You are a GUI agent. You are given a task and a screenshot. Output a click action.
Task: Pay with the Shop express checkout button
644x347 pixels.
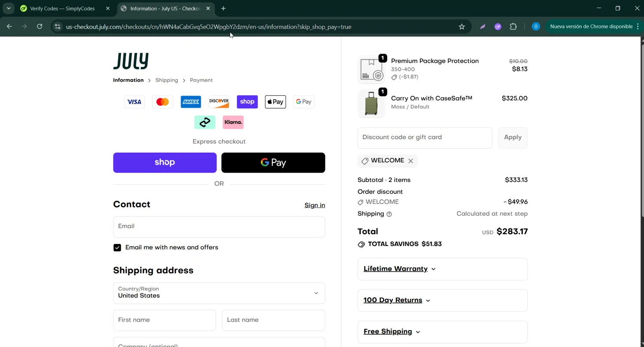point(165,163)
